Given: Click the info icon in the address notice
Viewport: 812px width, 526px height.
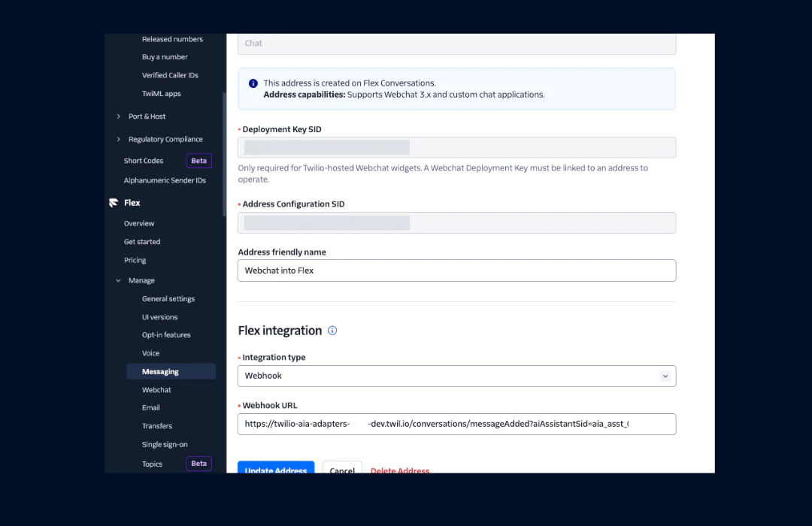Looking at the screenshot, I should (253, 83).
